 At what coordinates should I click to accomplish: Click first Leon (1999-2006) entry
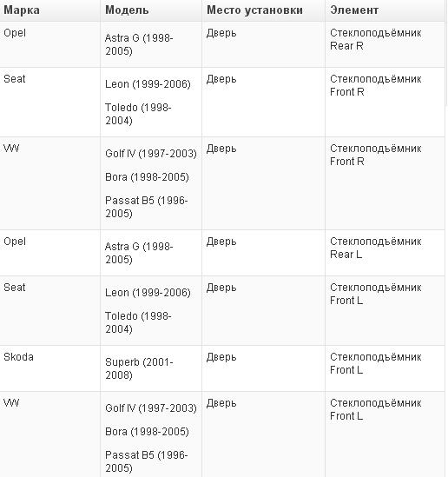tap(148, 84)
